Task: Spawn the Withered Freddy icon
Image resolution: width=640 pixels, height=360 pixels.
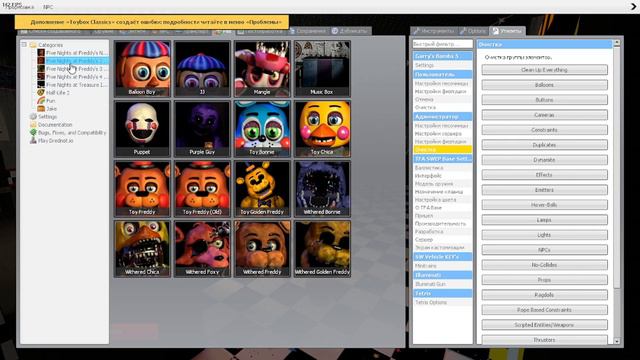Action: click(x=262, y=249)
